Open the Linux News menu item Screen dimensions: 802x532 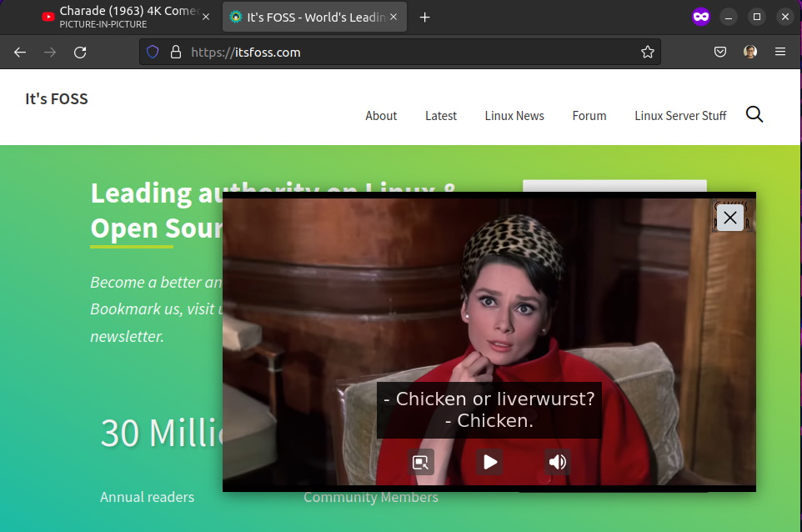514,116
